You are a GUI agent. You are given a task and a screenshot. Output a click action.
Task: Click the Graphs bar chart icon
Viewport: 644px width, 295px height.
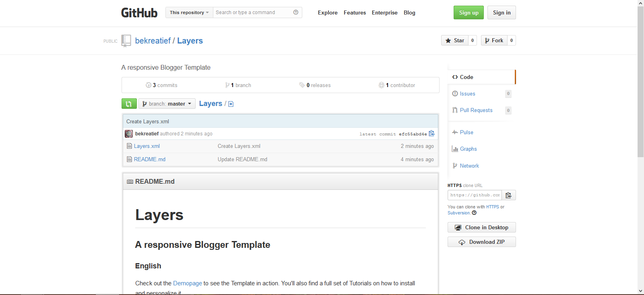455,149
